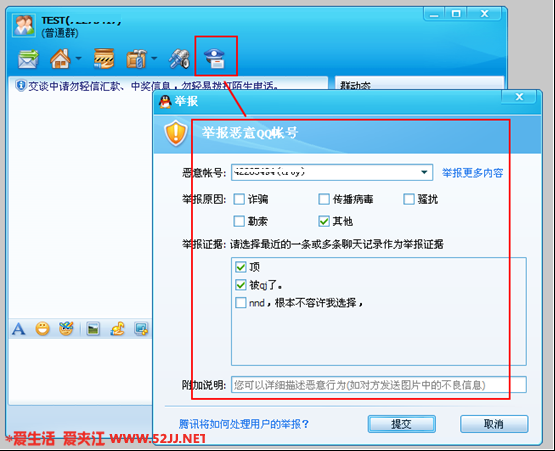Screen dimensions: 555x451
Task: Click the 举报更多内容 link
Action: [473, 173]
